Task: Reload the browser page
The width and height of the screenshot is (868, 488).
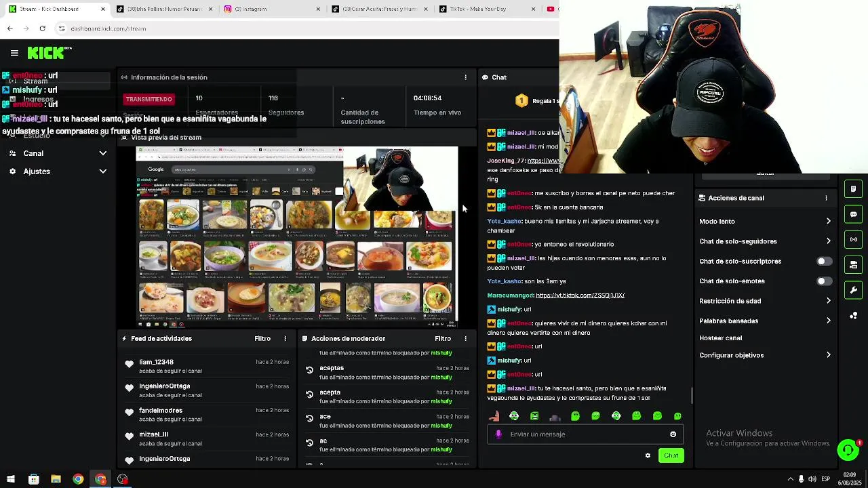Action: [42, 28]
